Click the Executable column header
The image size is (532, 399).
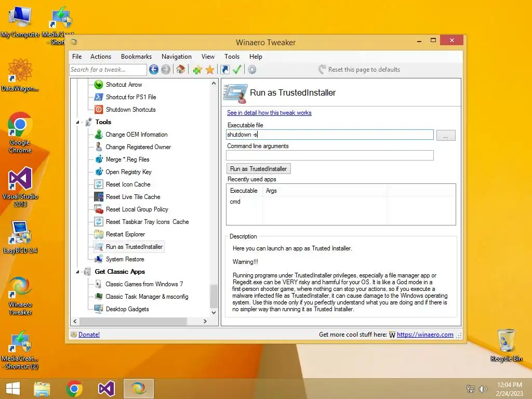[244, 191]
